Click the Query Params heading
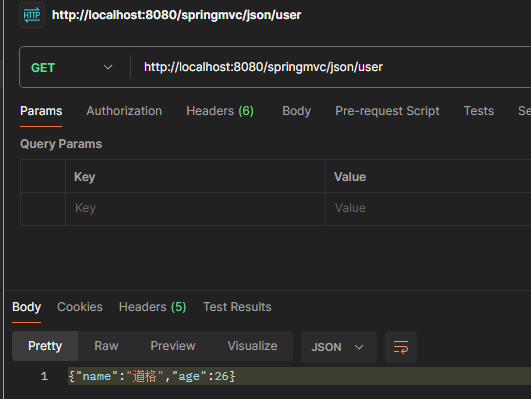This screenshot has width=531, height=399. click(x=61, y=144)
